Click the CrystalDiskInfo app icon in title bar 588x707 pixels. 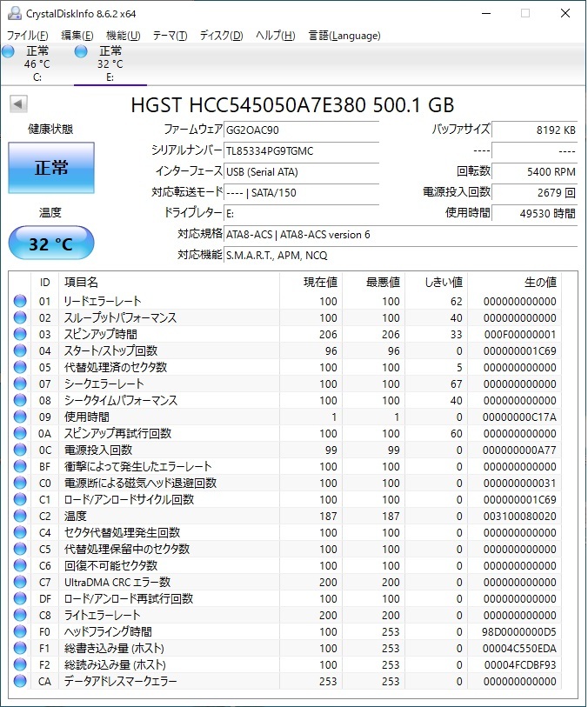click(15, 13)
